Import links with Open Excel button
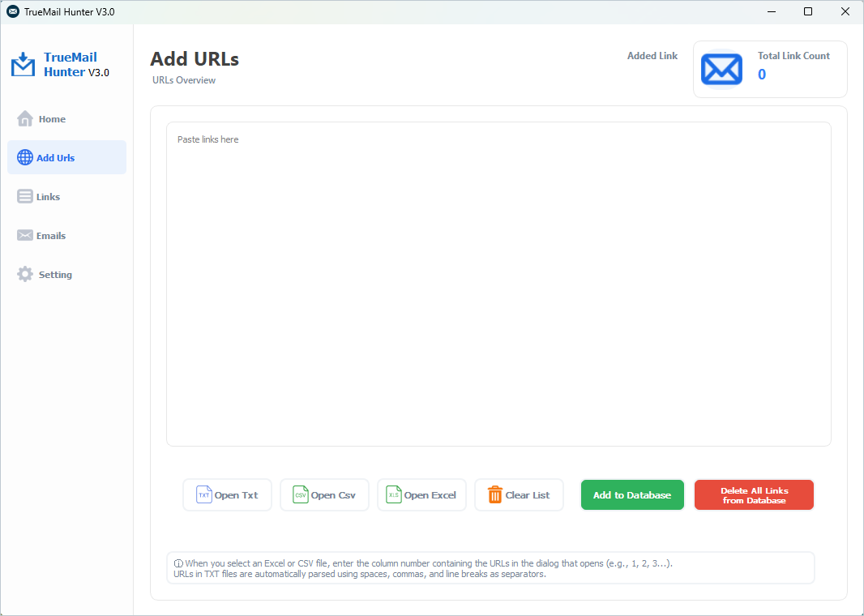Image resolution: width=864 pixels, height=616 pixels. click(x=421, y=494)
